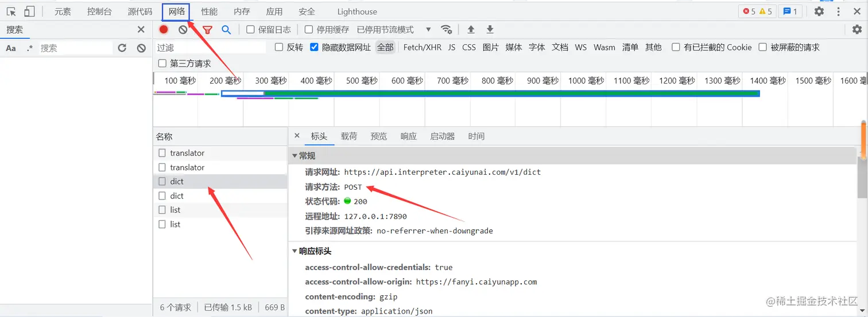Check the 被屏蔽的请求 checkbox
The image size is (868, 317).
(763, 47)
